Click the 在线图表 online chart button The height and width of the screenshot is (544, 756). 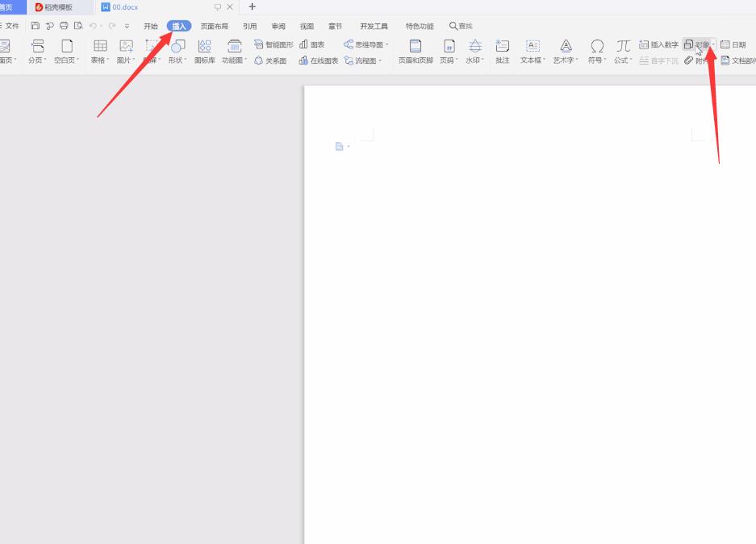(x=319, y=61)
